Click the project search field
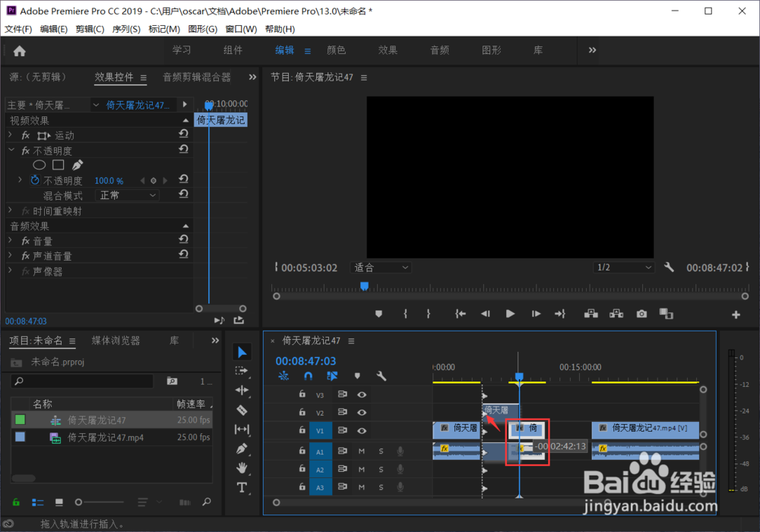Viewport: 760px width, 532px height. click(82, 381)
